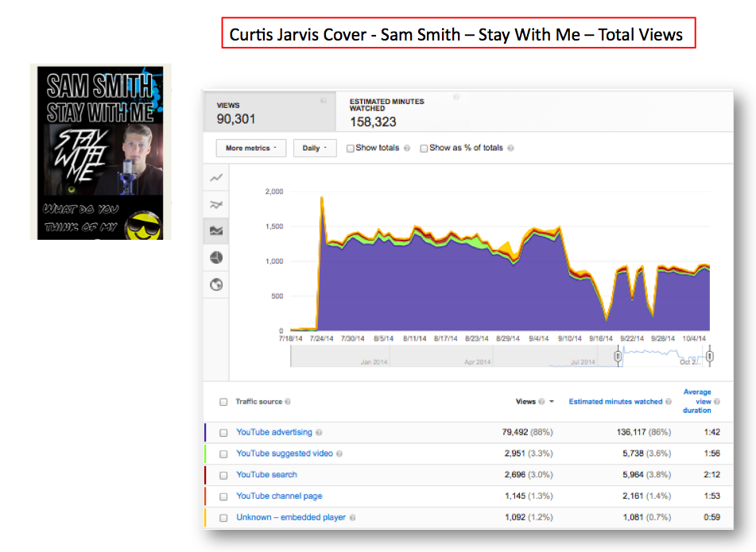Screen dimensions: 756x552
Task: Click the 2:12 average view duration value
Action: click(x=711, y=474)
